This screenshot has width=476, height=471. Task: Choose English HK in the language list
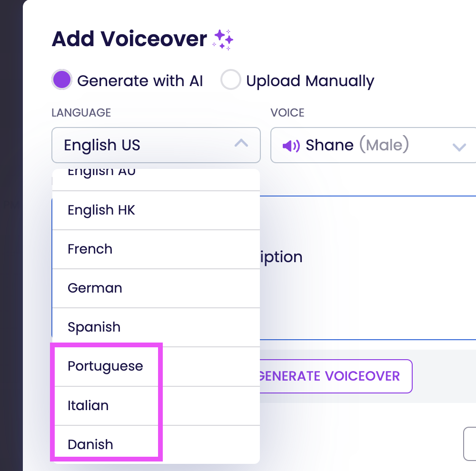click(x=156, y=210)
